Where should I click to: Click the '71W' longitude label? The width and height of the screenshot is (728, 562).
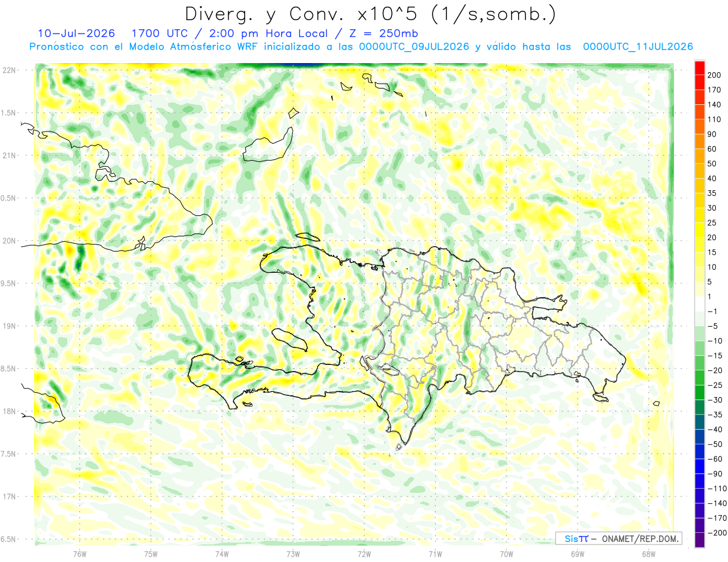click(x=435, y=554)
